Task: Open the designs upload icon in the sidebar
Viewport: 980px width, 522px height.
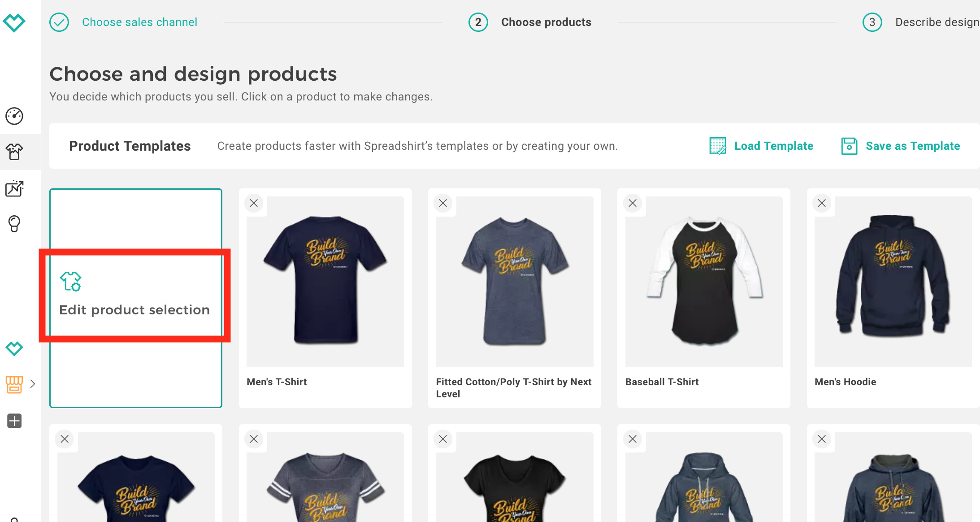Action: (14, 188)
